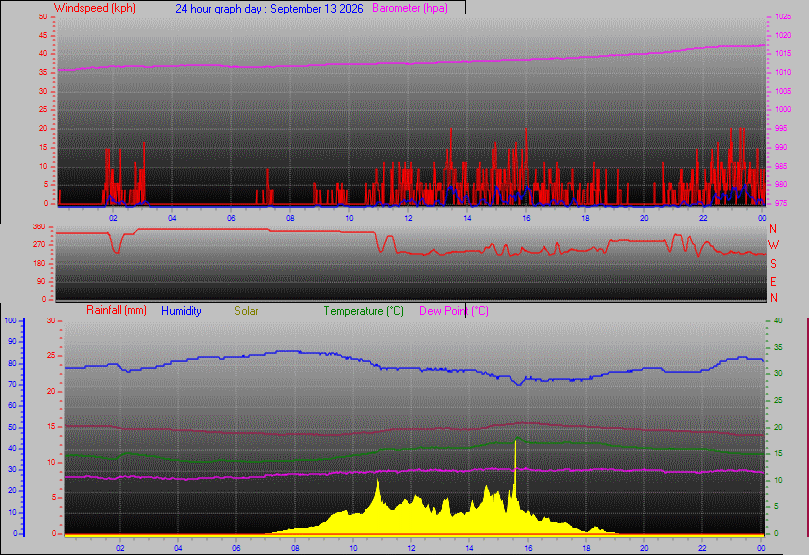Click the 50 humidity axis value
The height and width of the screenshot is (555, 809).
coord(12,427)
